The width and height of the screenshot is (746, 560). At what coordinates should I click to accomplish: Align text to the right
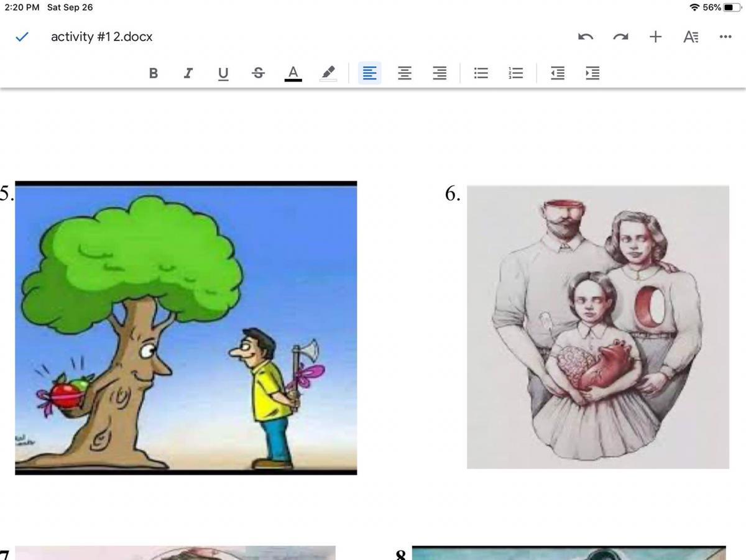[x=440, y=73]
